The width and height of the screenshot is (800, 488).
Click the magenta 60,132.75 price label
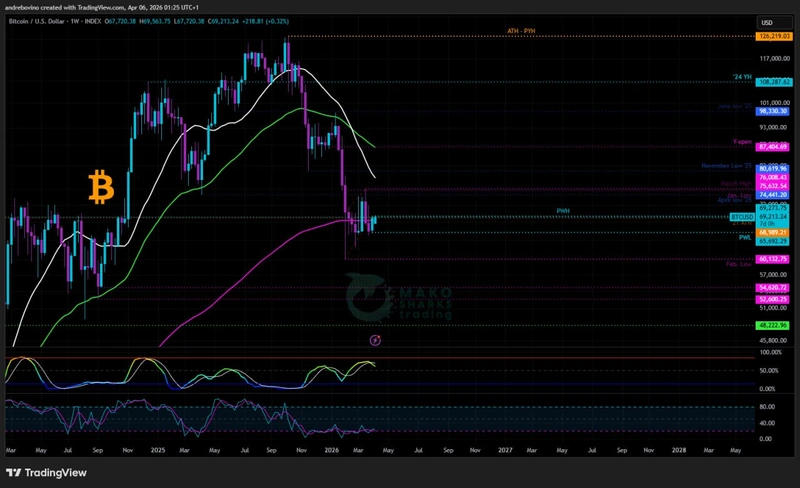773,258
